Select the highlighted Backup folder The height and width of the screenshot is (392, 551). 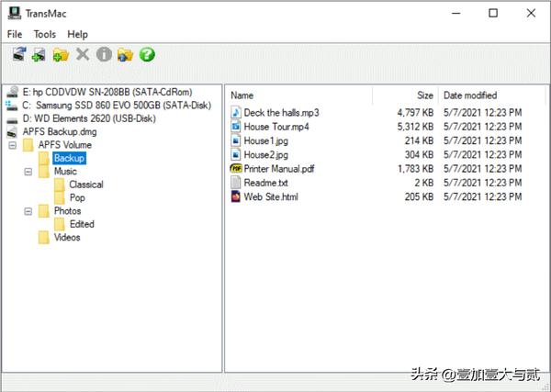click(x=69, y=158)
